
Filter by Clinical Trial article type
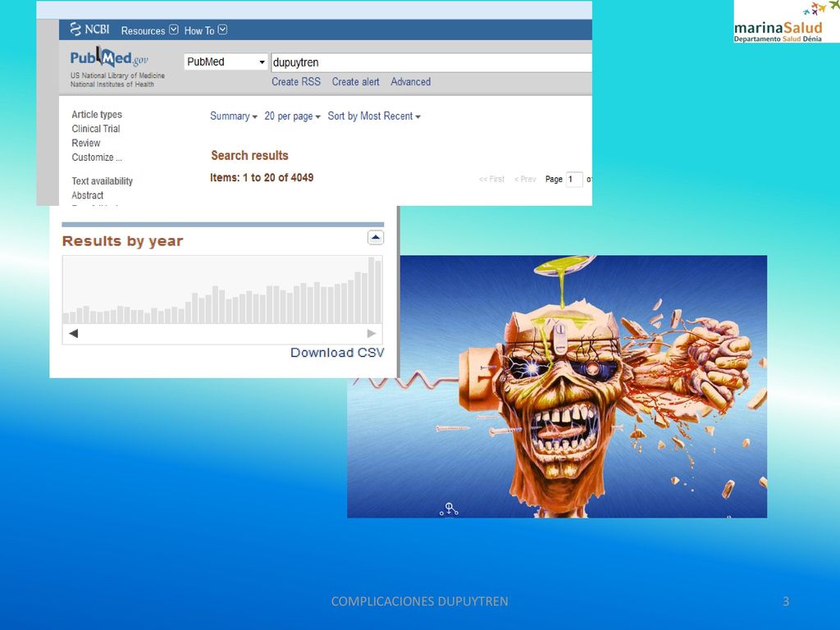pos(96,129)
